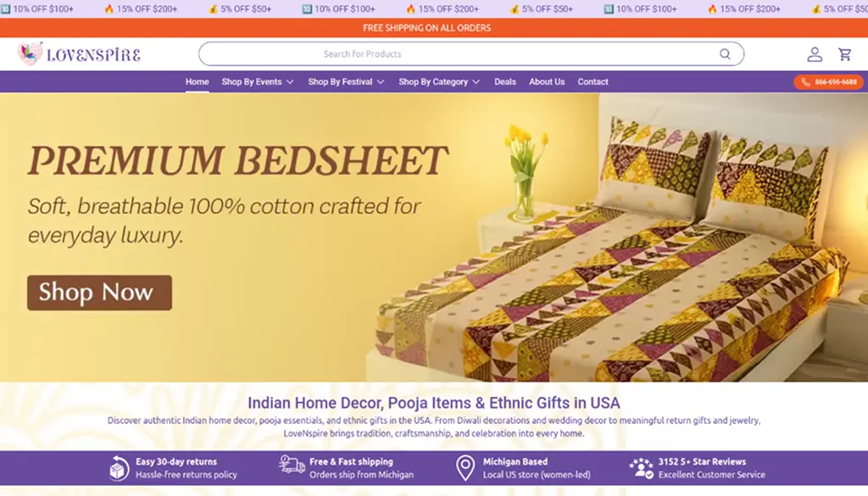Click the Free & Fast shipping truck icon

(292, 464)
